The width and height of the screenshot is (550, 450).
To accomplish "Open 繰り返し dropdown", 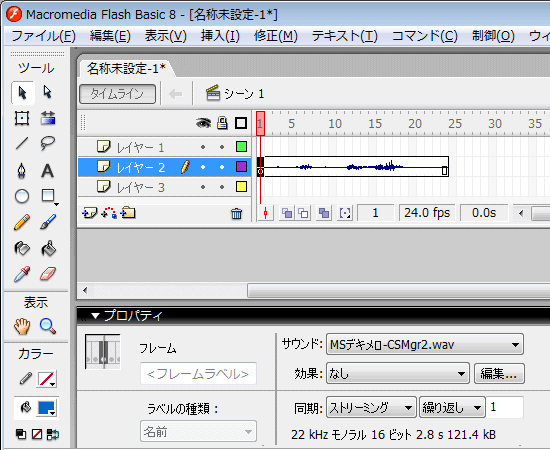I will coord(452,408).
